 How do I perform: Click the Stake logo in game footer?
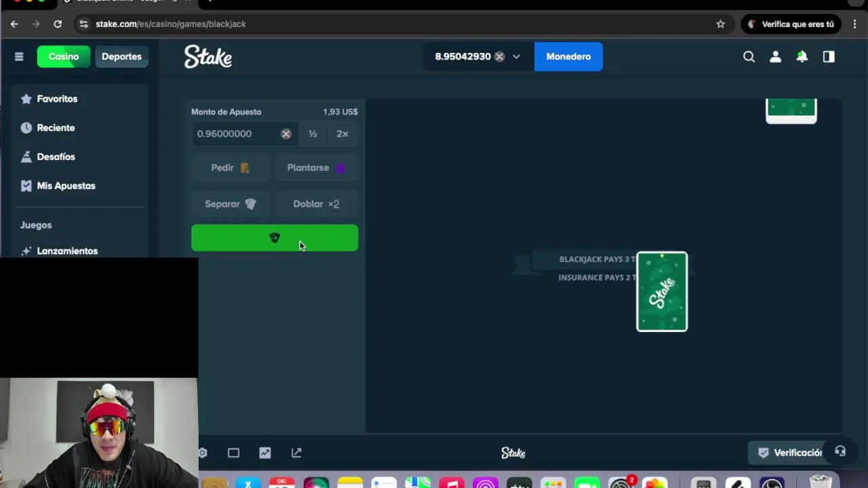click(x=513, y=453)
